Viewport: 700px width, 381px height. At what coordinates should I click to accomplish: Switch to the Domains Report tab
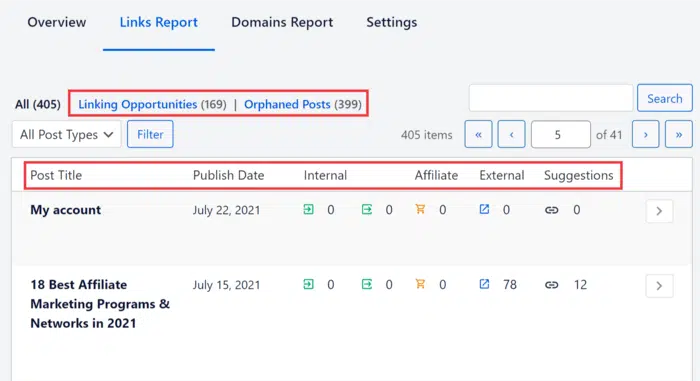coord(282,22)
